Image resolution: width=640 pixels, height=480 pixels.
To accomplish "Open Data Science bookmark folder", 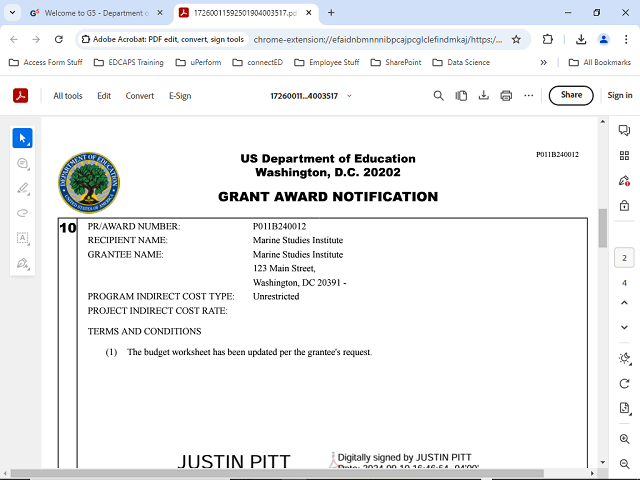I will [x=461, y=62].
